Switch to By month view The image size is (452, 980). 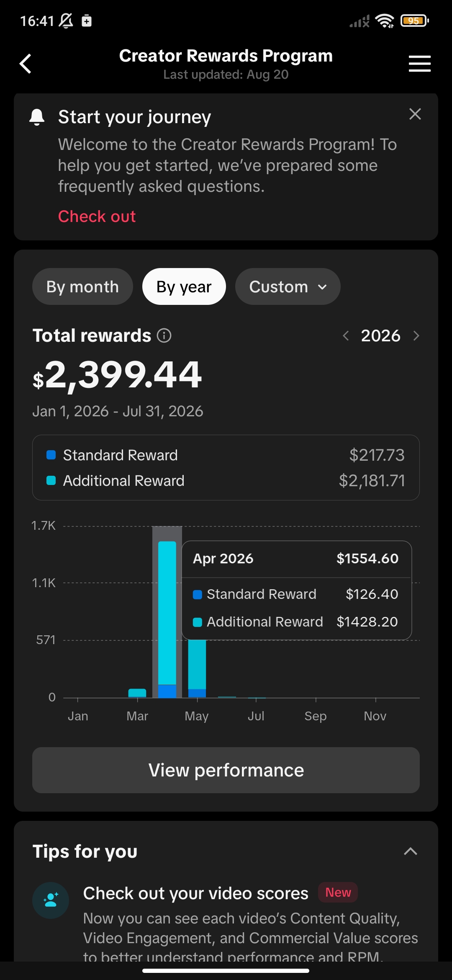click(x=82, y=286)
